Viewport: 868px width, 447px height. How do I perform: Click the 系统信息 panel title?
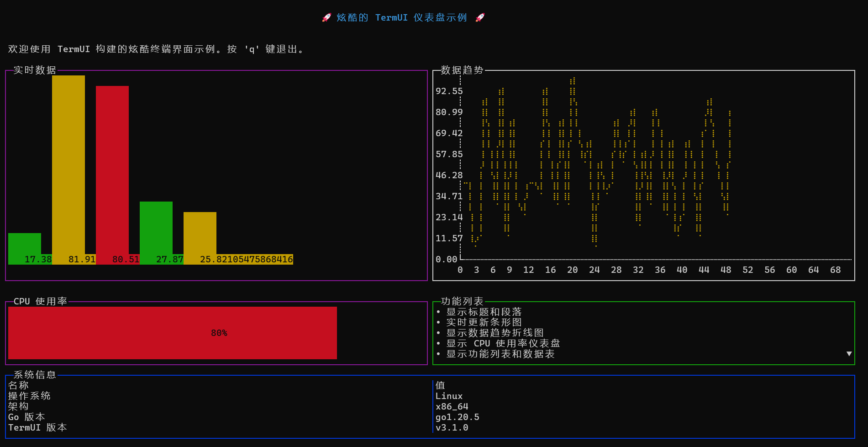click(x=35, y=375)
